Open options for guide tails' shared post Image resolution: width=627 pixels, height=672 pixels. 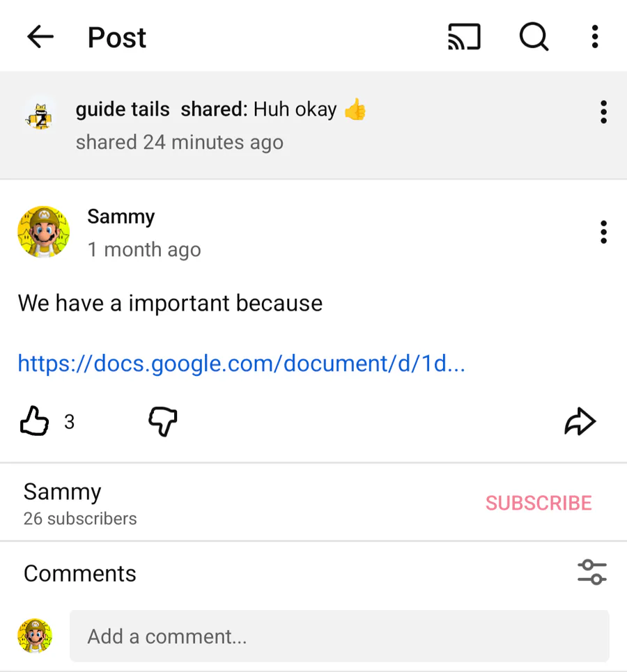pyautogui.click(x=603, y=112)
